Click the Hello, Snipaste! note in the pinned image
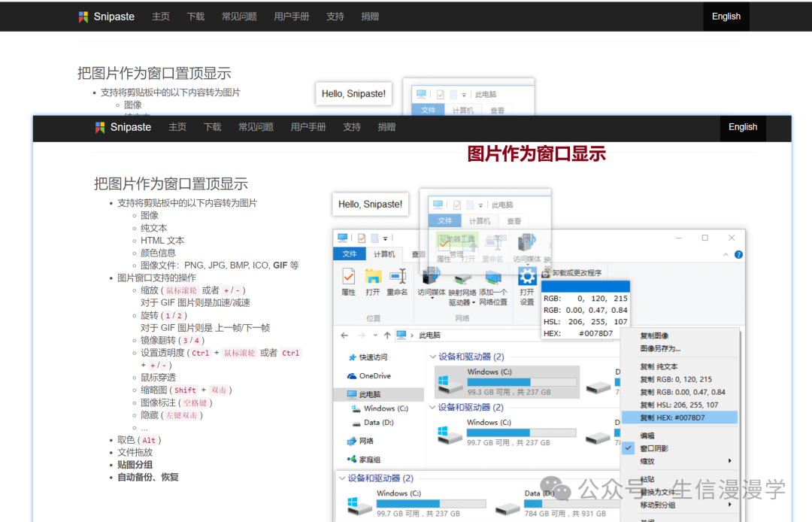 pos(370,205)
